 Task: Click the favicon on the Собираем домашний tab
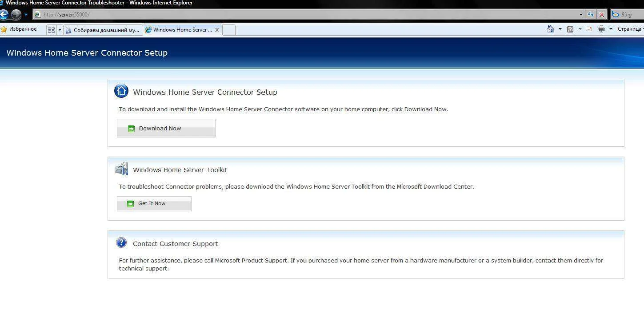tap(68, 30)
